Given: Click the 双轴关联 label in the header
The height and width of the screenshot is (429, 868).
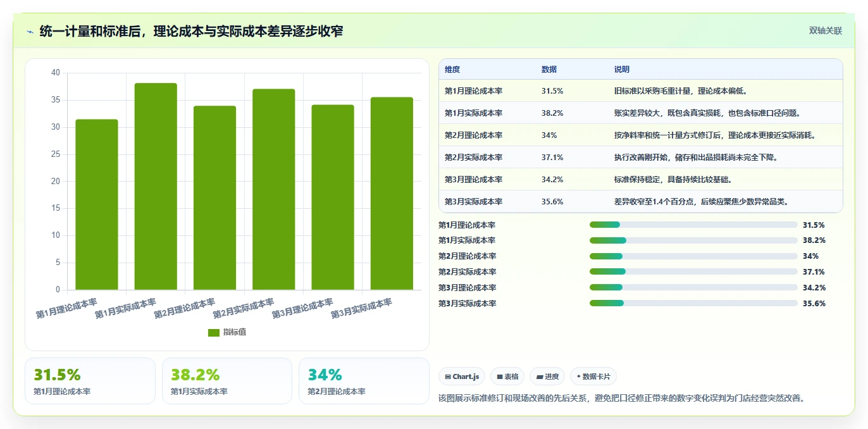Looking at the screenshot, I should pos(826,30).
